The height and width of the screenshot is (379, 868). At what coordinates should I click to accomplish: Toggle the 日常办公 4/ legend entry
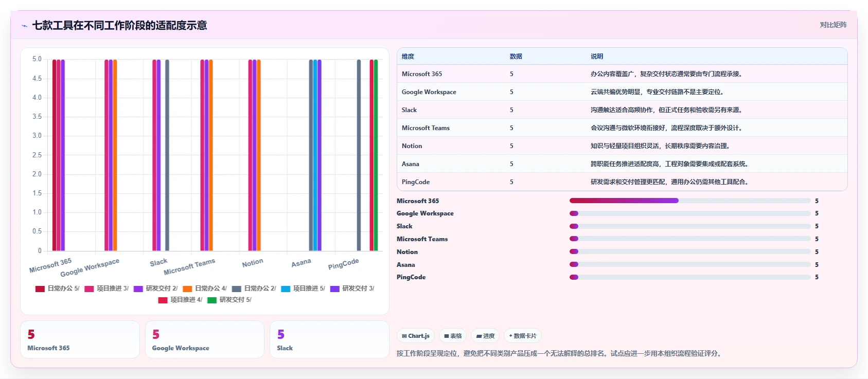pos(205,288)
